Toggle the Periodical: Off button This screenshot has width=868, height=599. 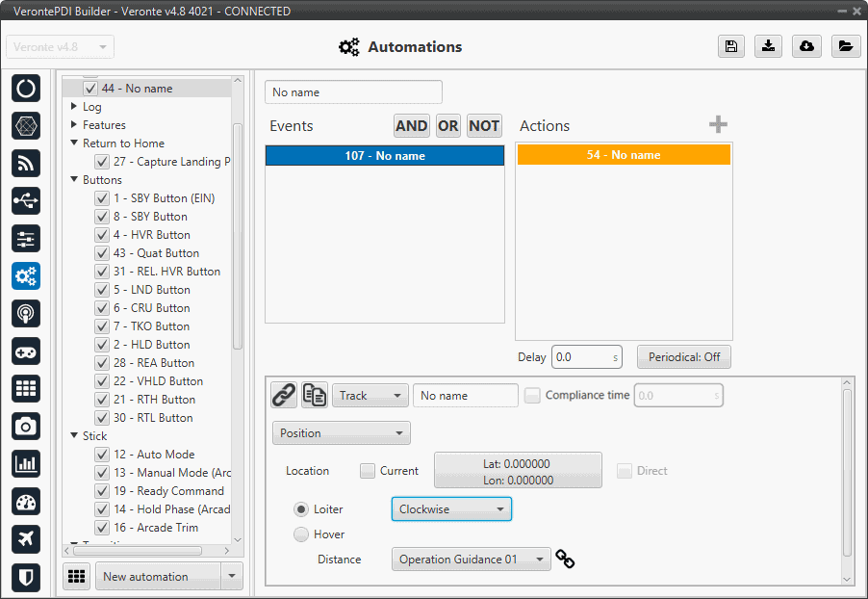pyautogui.click(x=683, y=357)
